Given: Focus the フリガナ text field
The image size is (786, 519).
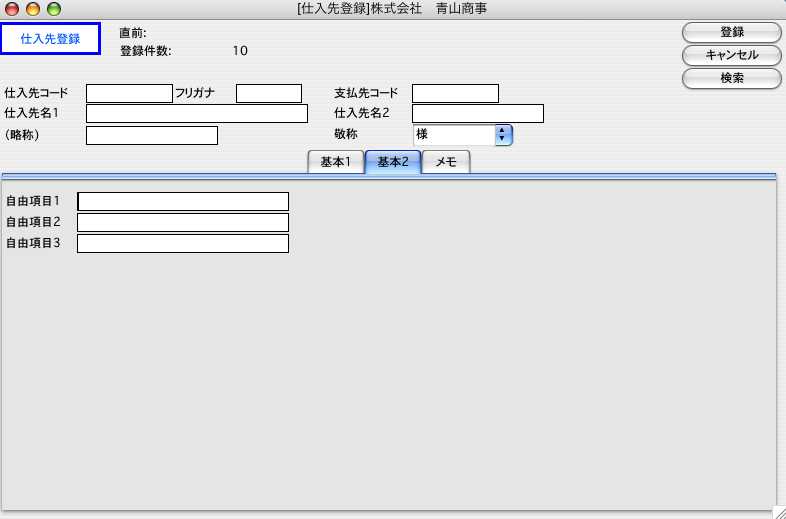Looking at the screenshot, I should click(268, 94).
